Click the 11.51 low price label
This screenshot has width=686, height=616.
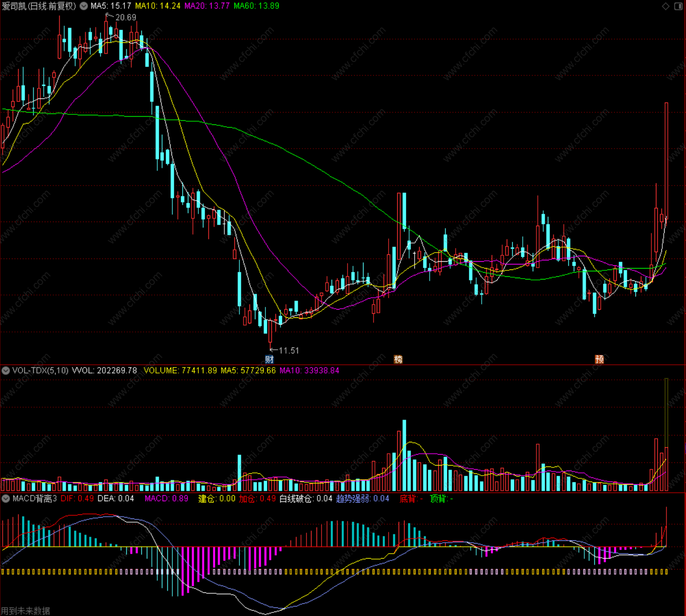click(289, 351)
